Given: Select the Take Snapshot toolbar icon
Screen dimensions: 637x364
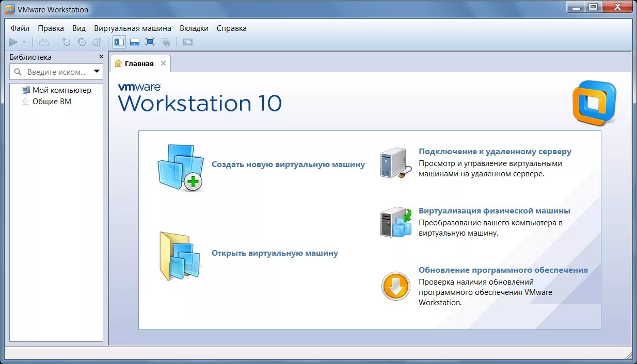Looking at the screenshot, I should point(66,42).
